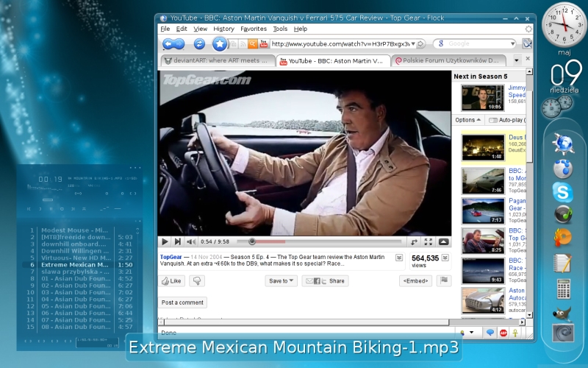
Task: Open the File menu
Action: click(165, 29)
